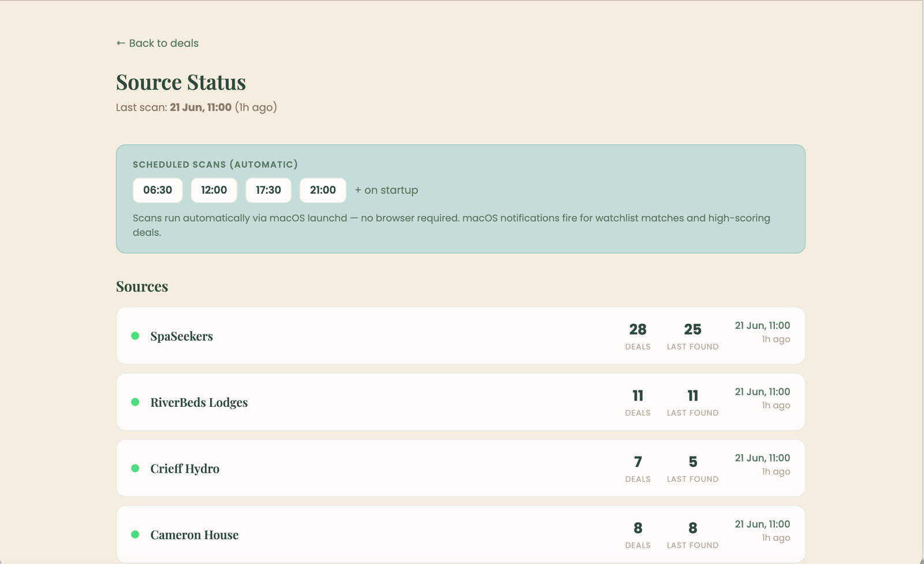Click the green status dot for RiverBeds Lodges
924x564 pixels.
point(135,402)
